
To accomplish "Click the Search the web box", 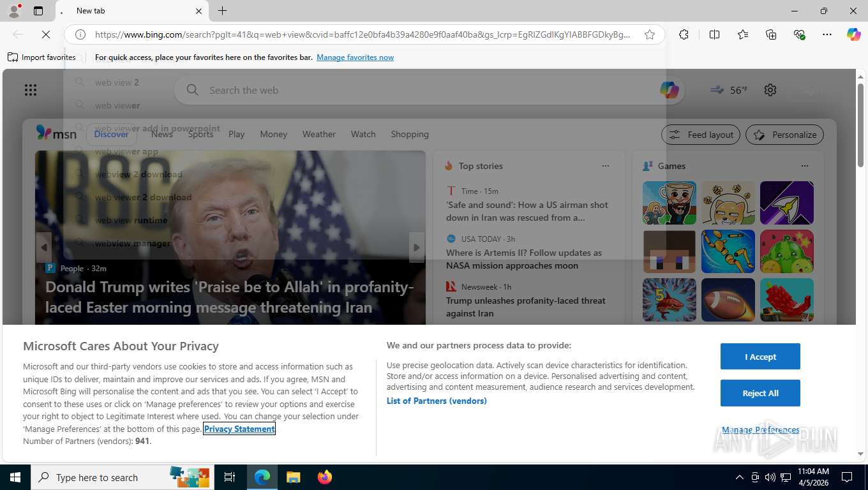I will pos(429,90).
